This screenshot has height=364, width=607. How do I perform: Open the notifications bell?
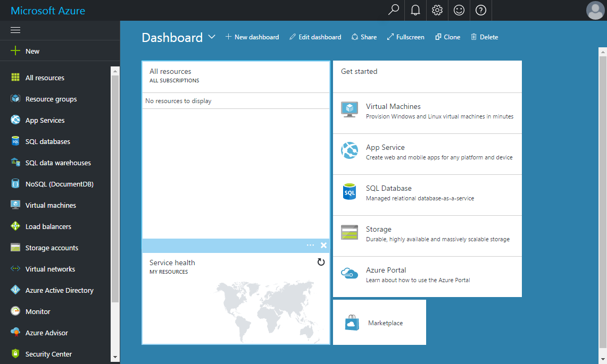point(415,10)
